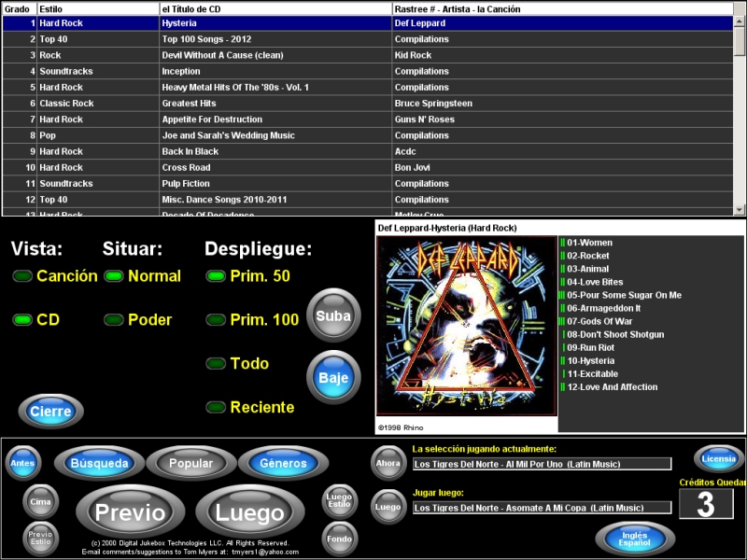Select the Back In Black row
The width and height of the screenshot is (747, 560).
[x=368, y=151]
